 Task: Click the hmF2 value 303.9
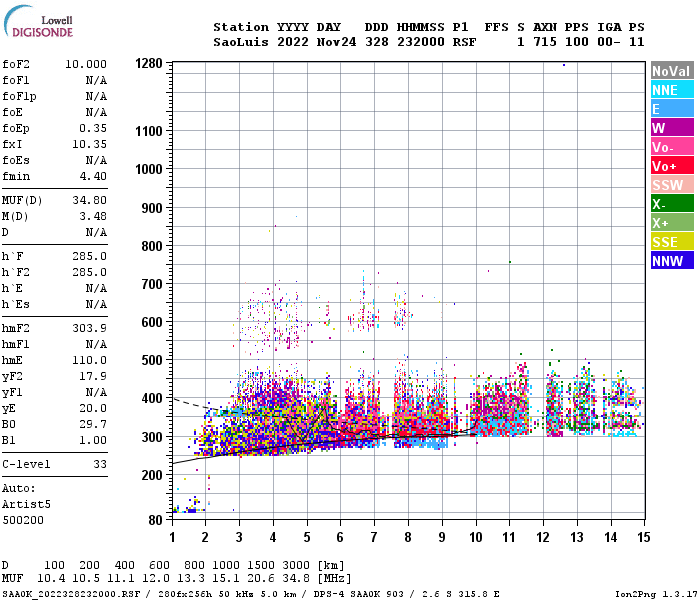tap(89, 328)
